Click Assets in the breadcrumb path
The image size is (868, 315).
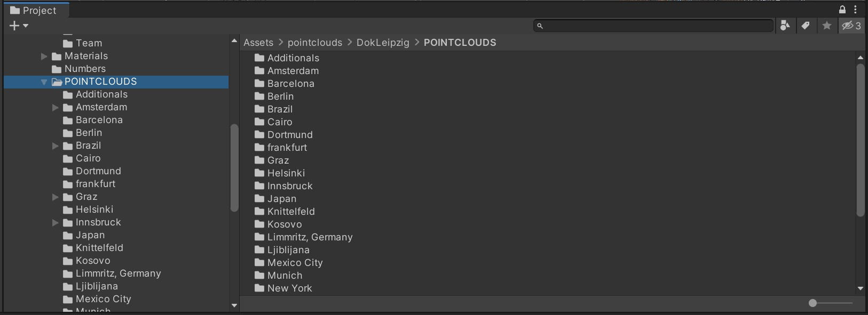tap(258, 43)
